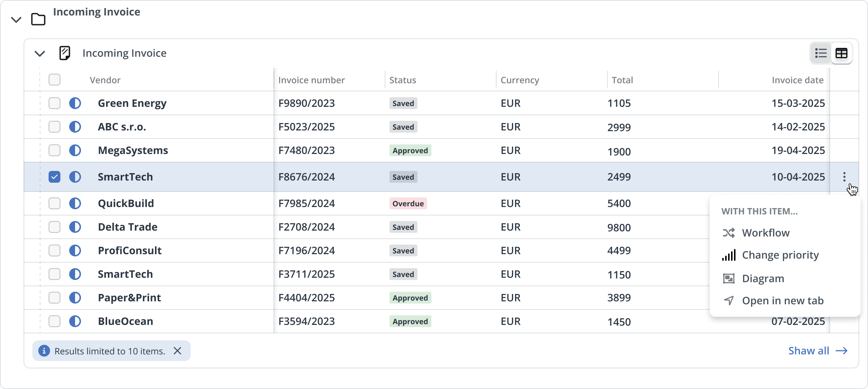Check the MegaSystems row checkbox

54,150
